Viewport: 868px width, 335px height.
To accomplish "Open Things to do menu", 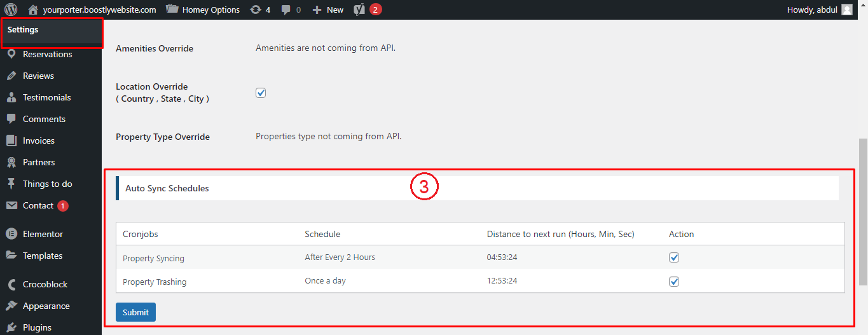I will point(48,184).
